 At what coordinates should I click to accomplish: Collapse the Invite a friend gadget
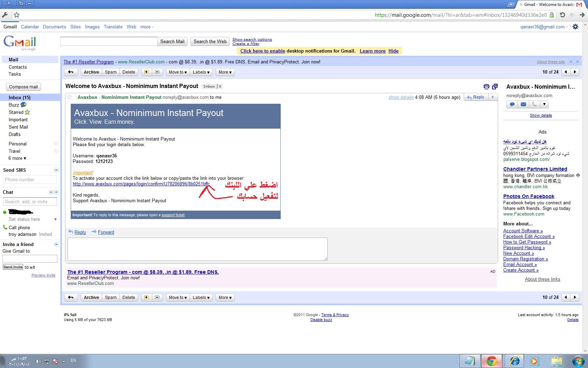56,244
